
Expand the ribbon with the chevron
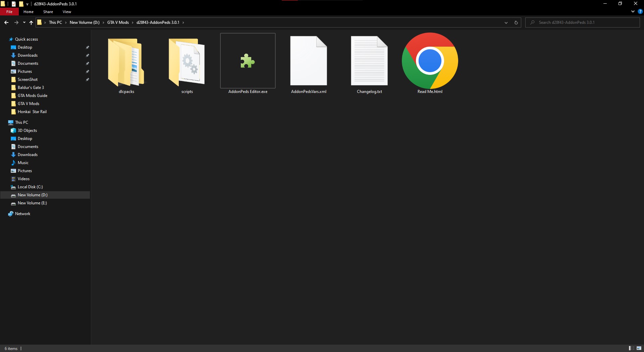tap(633, 11)
